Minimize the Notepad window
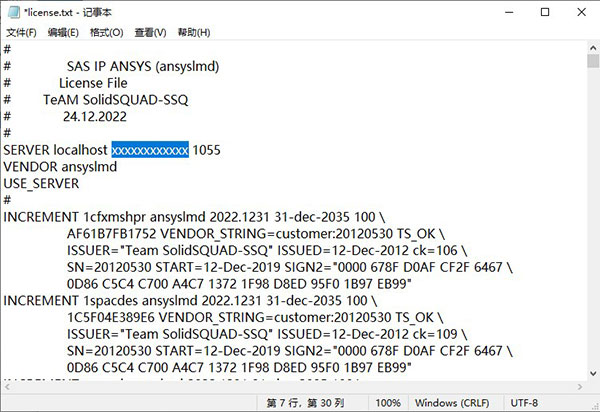The image size is (600, 412). [x=509, y=12]
